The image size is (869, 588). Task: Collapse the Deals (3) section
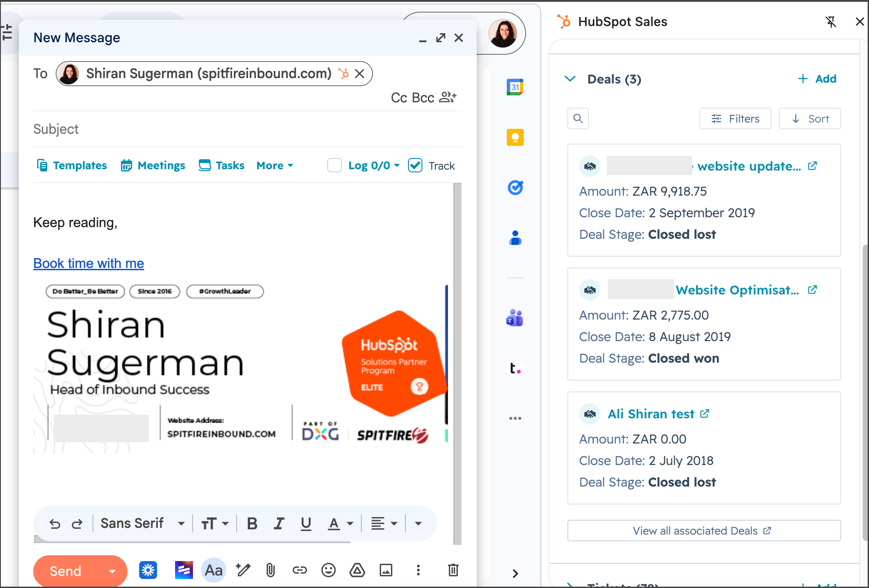coord(570,79)
